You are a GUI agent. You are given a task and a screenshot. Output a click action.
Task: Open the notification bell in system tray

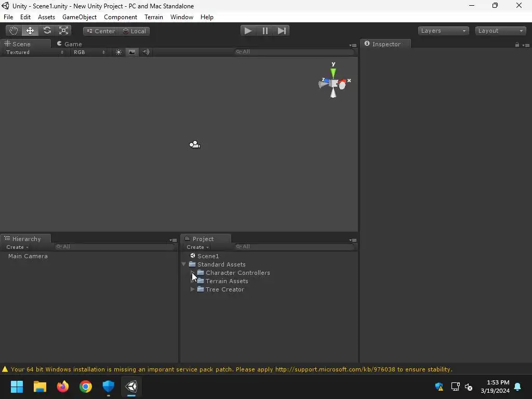pos(518,387)
